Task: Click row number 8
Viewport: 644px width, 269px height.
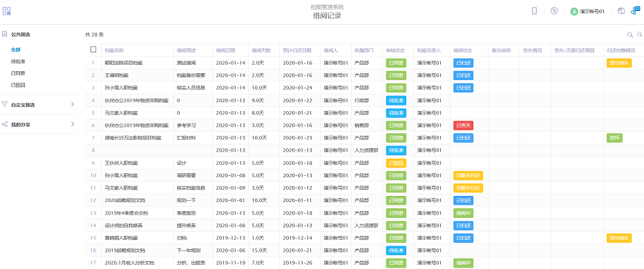Action: tap(93, 150)
